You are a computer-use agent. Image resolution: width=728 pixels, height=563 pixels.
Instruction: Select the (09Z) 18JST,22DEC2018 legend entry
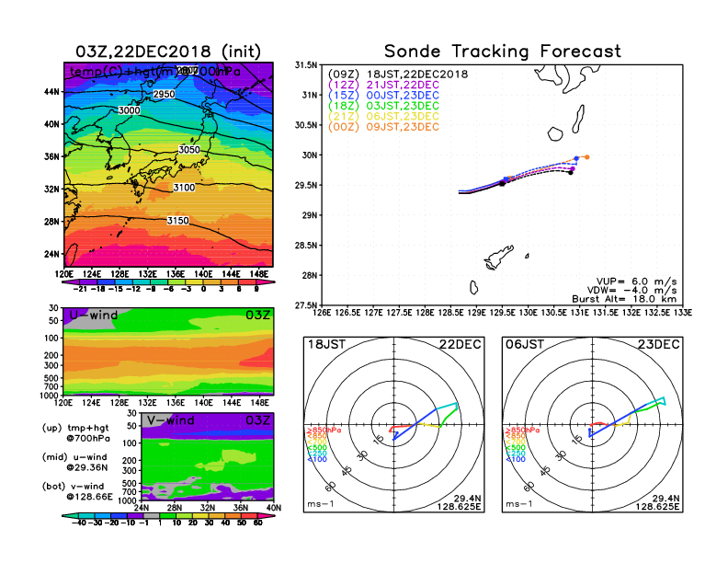coord(398,74)
